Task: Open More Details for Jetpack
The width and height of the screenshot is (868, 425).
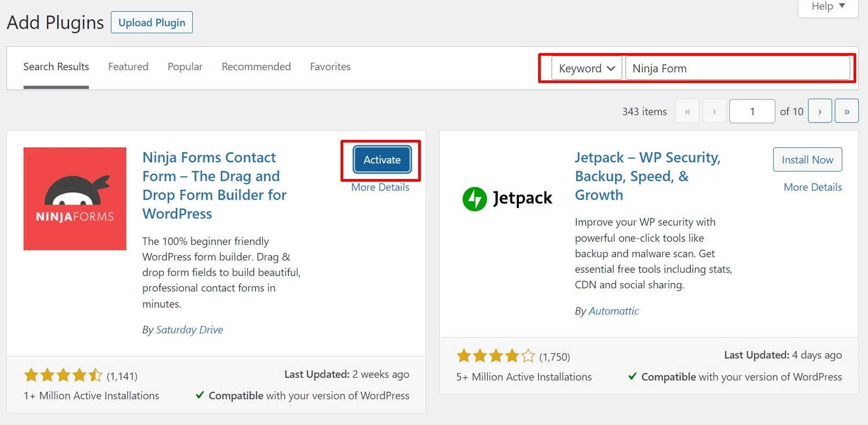Action: point(813,187)
